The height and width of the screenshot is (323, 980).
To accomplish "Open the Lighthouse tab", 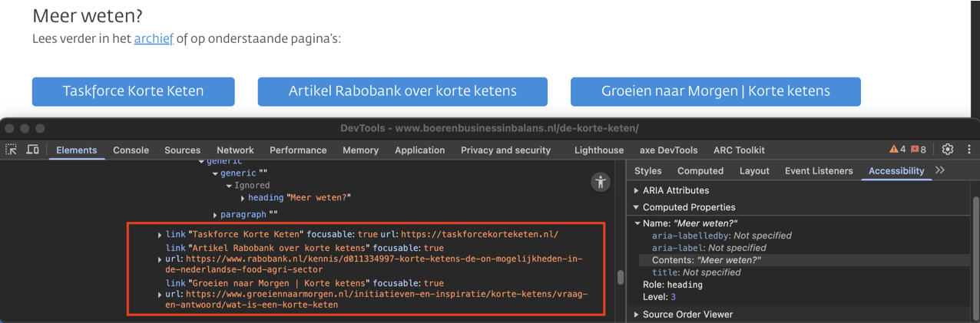I will (598, 150).
